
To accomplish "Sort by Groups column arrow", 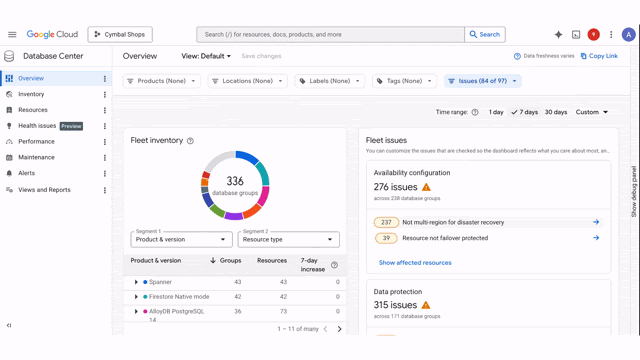I will click(213, 260).
